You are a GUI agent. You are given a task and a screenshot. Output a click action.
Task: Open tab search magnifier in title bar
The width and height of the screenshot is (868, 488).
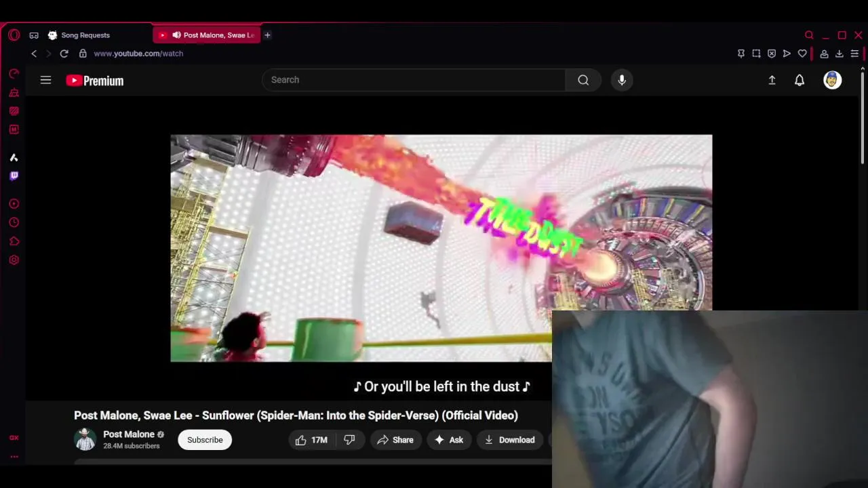[809, 35]
